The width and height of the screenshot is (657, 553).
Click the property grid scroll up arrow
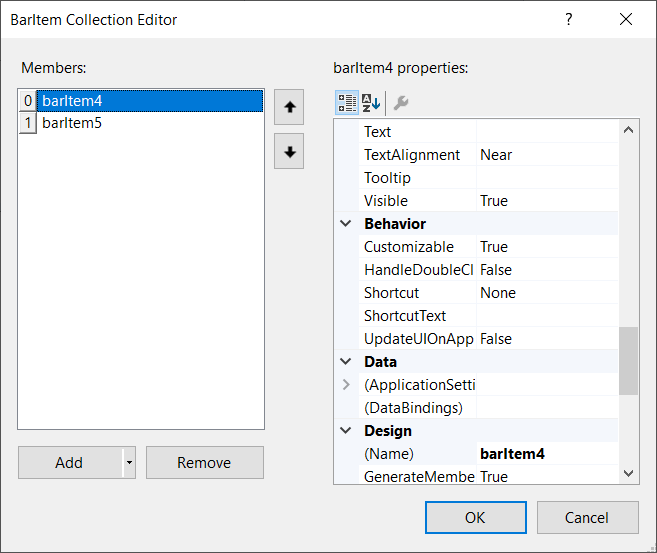point(628,130)
